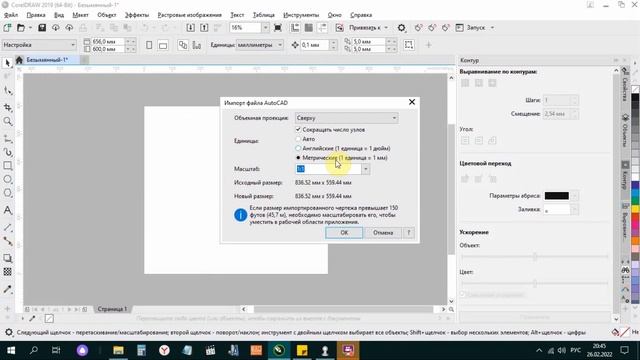Open the Справка menu
This screenshot has height=360, width=640.
361,15
